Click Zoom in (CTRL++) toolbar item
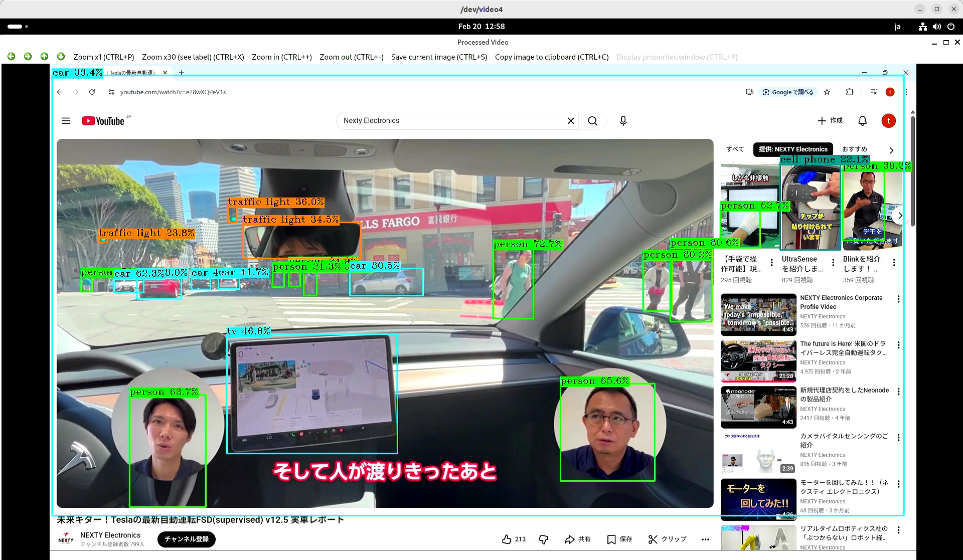Viewport: 963px width, 560px height. click(x=281, y=57)
